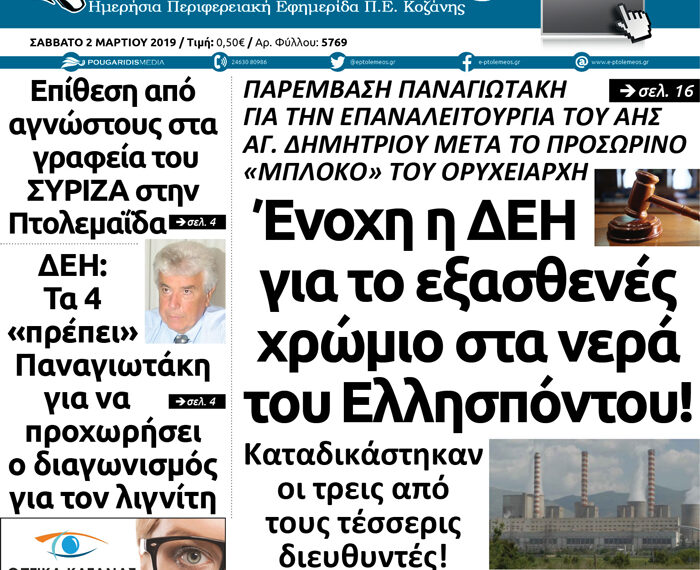Click date 'ΣΑΒΒΑΤΟ 2 ΜΑΡΤΙΟΥ 2019'
Image resolution: width=700 pixels, height=570 pixels.
[x=103, y=43]
